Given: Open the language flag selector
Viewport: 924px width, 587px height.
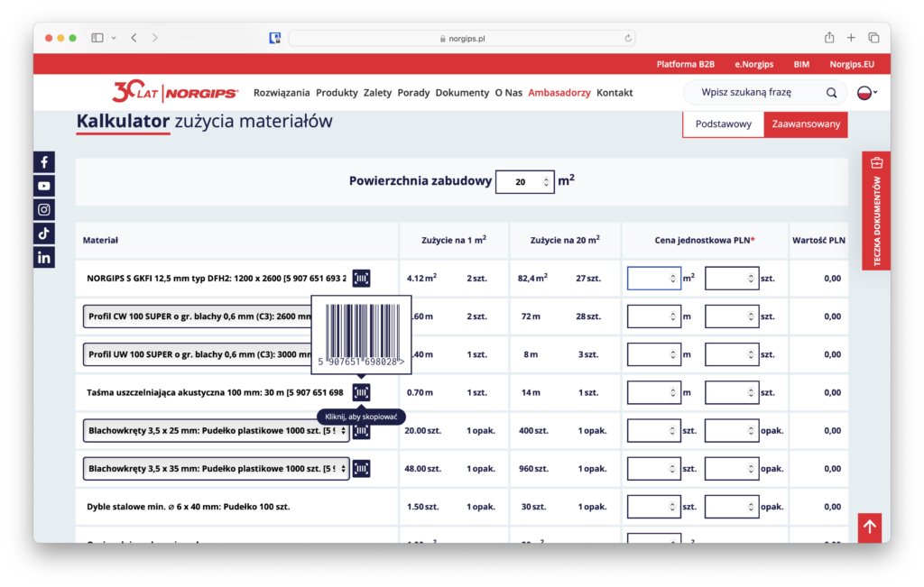Looking at the screenshot, I should [866, 93].
